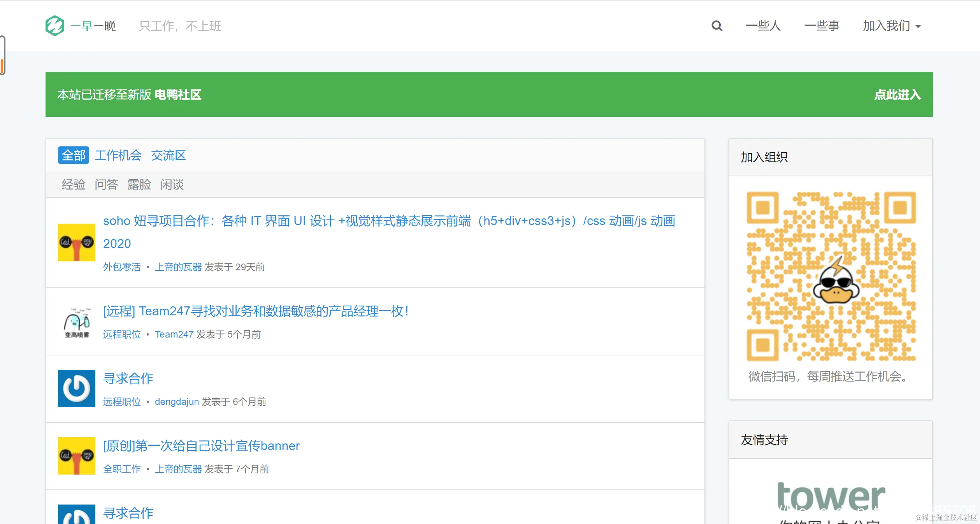
Task: Click dengdajun's blue power-icon avatar
Action: pyautogui.click(x=77, y=389)
